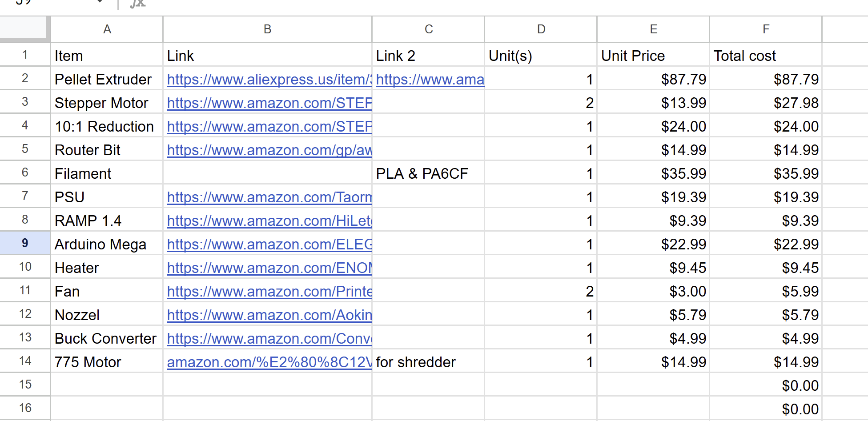
Task: Open the 775 Motor Amazon link
Action: (x=269, y=362)
